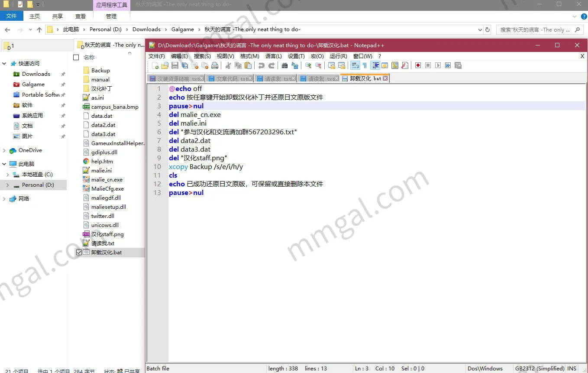Tick the select-all checkbox beside 名称 header

(76, 57)
